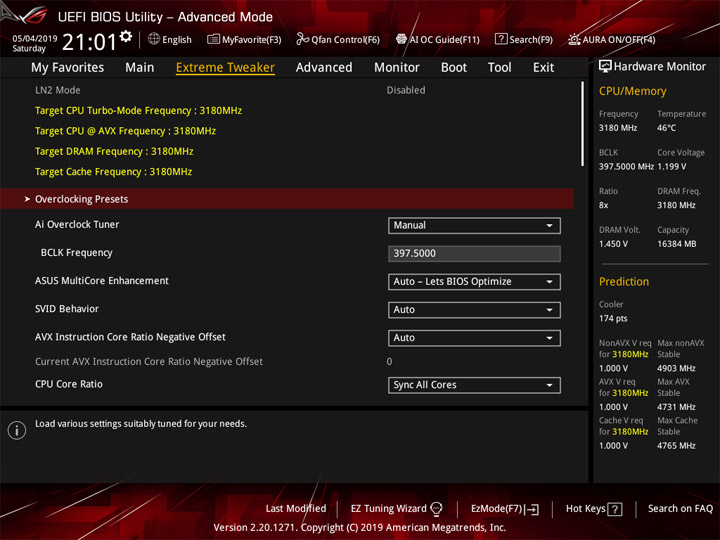720x540 pixels.
Task: Click the 05/04/2019 date text
Action: coord(34,39)
